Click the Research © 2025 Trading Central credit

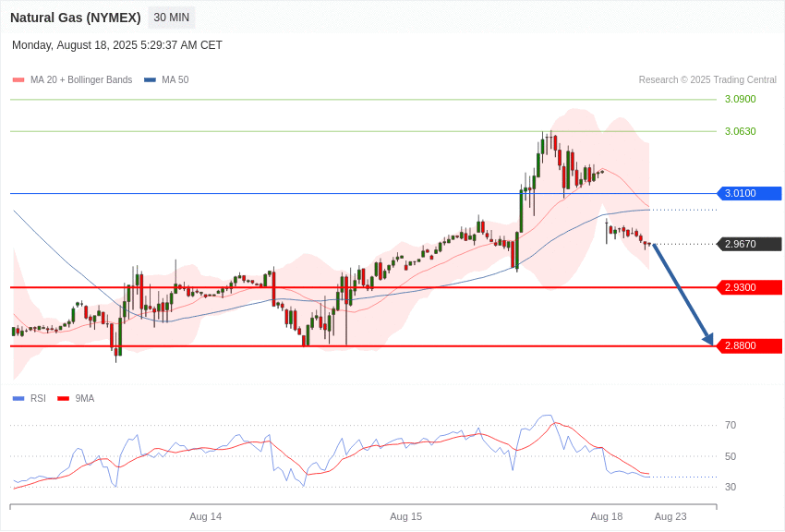(x=707, y=80)
